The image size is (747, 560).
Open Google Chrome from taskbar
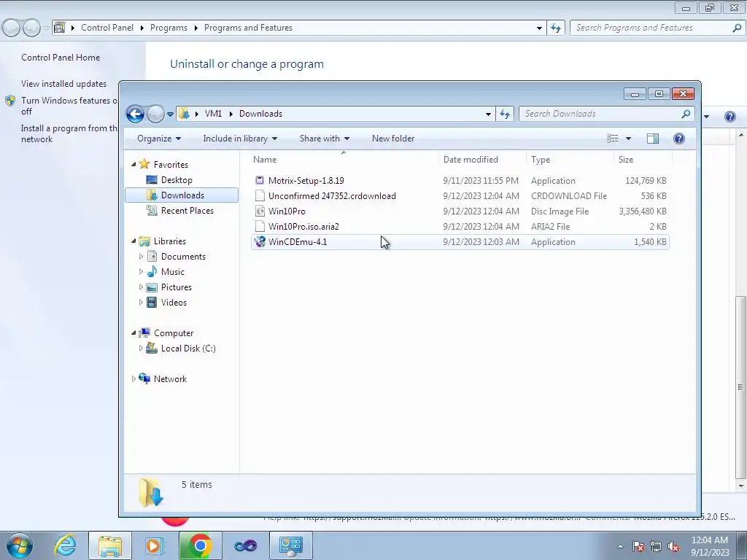pyautogui.click(x=200, y=545)
